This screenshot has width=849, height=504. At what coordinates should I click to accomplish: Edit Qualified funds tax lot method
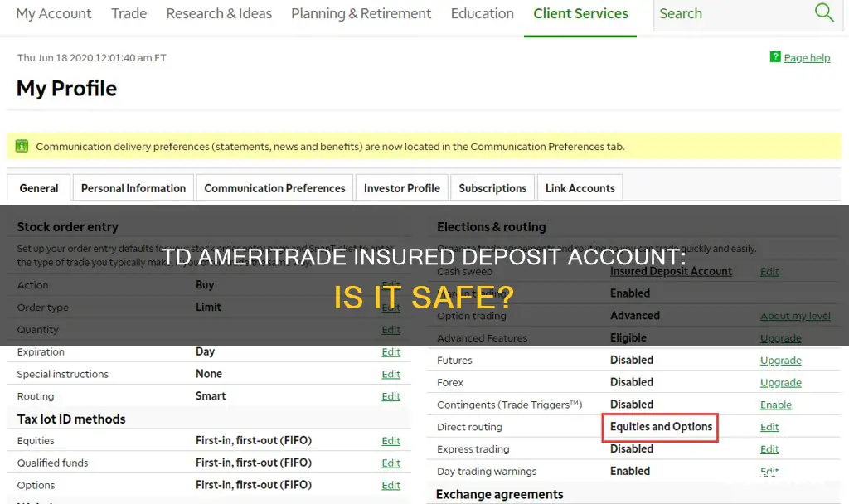point(391,463)
